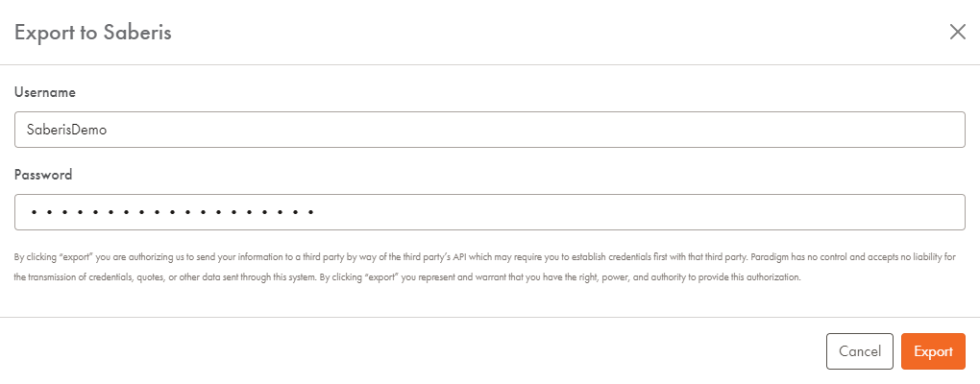Click the Password field label

[43, 175]
